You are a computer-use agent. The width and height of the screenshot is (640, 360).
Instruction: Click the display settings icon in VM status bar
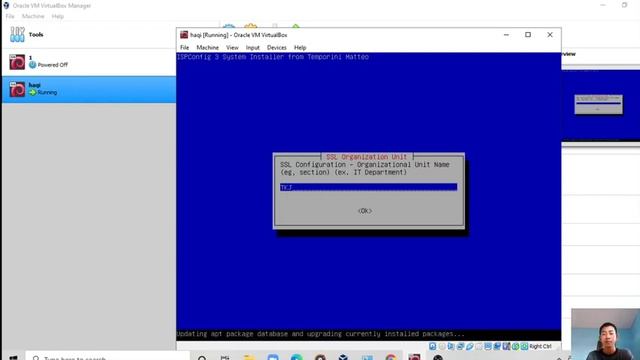tap(488, 346)
